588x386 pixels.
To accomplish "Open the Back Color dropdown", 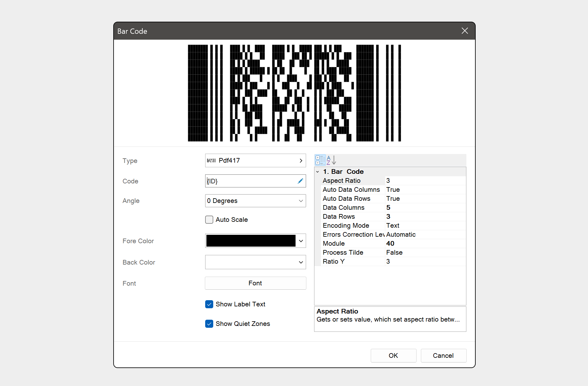I will point(300,262).
